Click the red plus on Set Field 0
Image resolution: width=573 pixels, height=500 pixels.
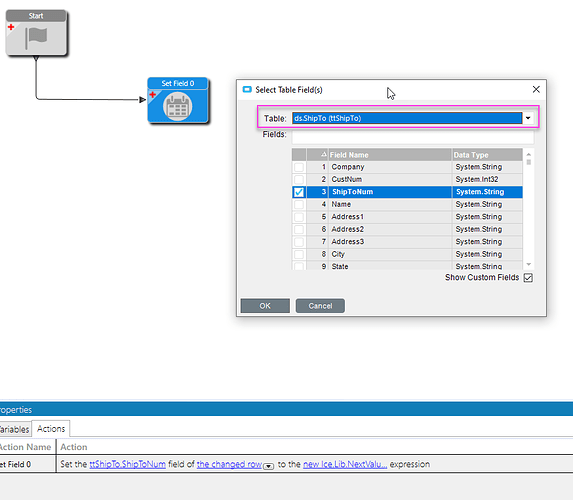pos(153,95)
